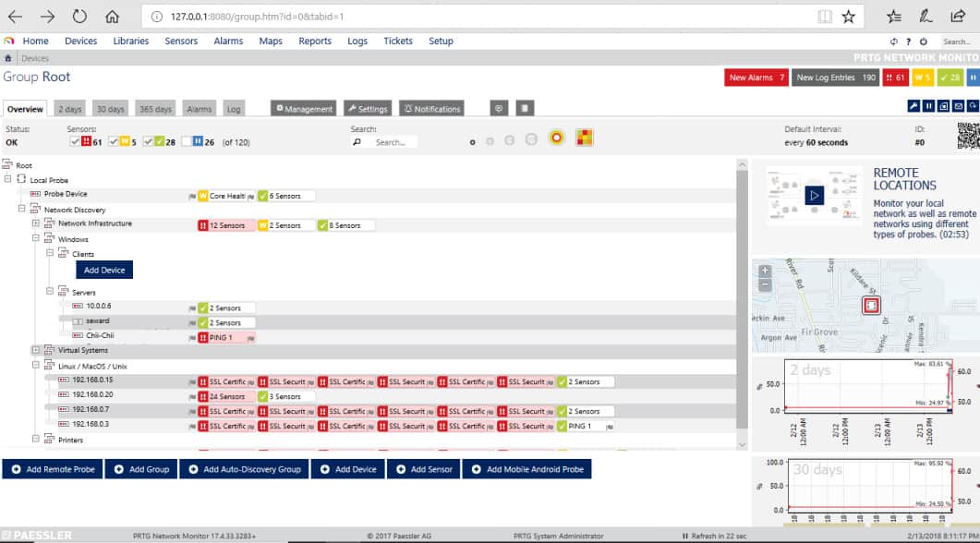Collapse the Clients group
Image resolution: width=980 pixels, height=543 pixels.
tap(50, 253)
